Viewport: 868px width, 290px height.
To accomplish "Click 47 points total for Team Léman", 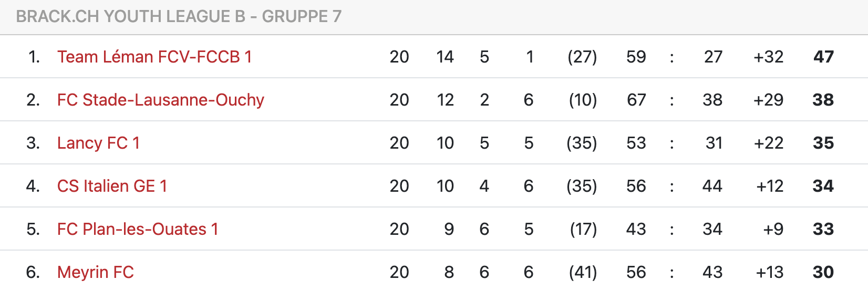I will tap(823, 57).
